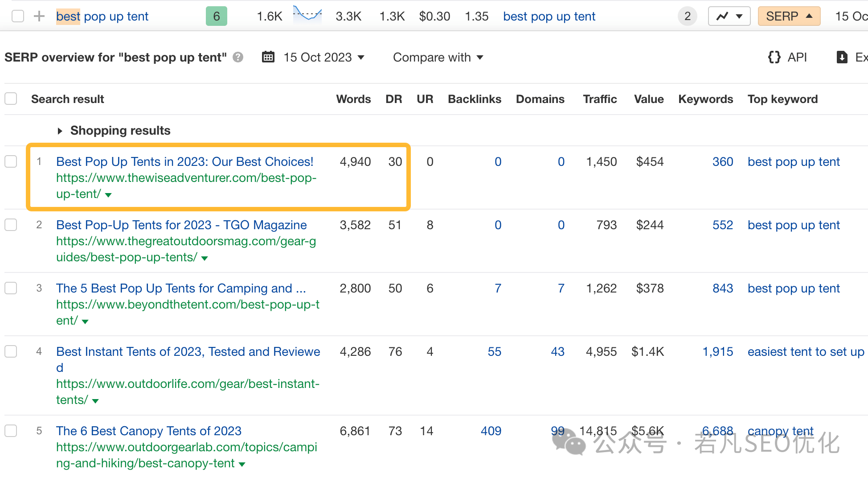The width and height of the screenshot is (868, 478).
Task: Open Best Instant Tents of 2023 link
Action: [x=188, y=359]
